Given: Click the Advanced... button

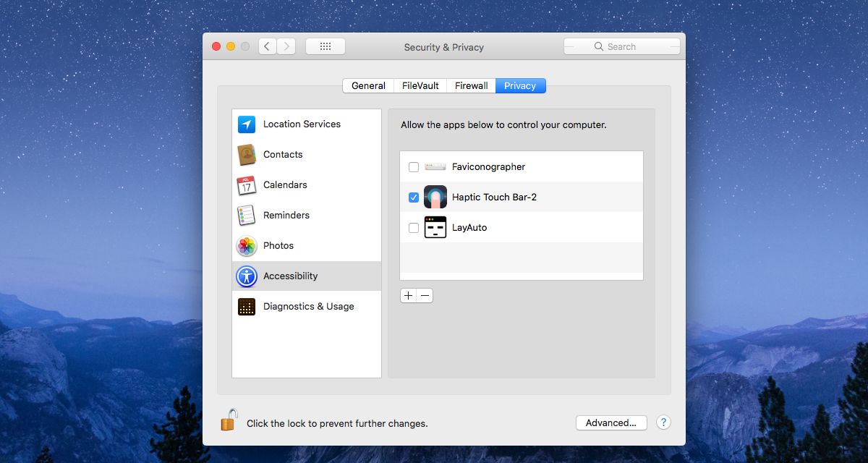Looking at the screenshot, I should pyautogui.click(x=611, y=423).
